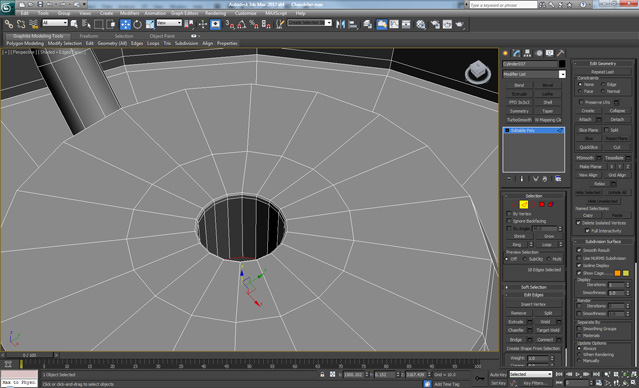Select the Select and Move tool
The height and width of the screenshot is (388, 639).
click(125, 24)
